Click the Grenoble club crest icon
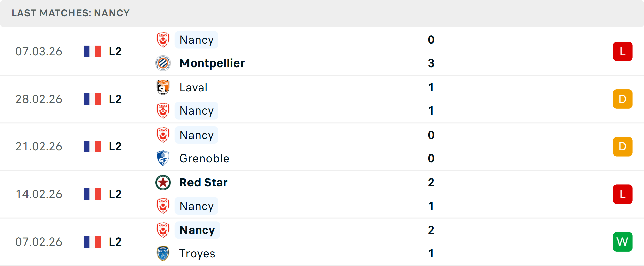This screenshot has height=266, width=644. pyautogui.click(x=163, y=158)
